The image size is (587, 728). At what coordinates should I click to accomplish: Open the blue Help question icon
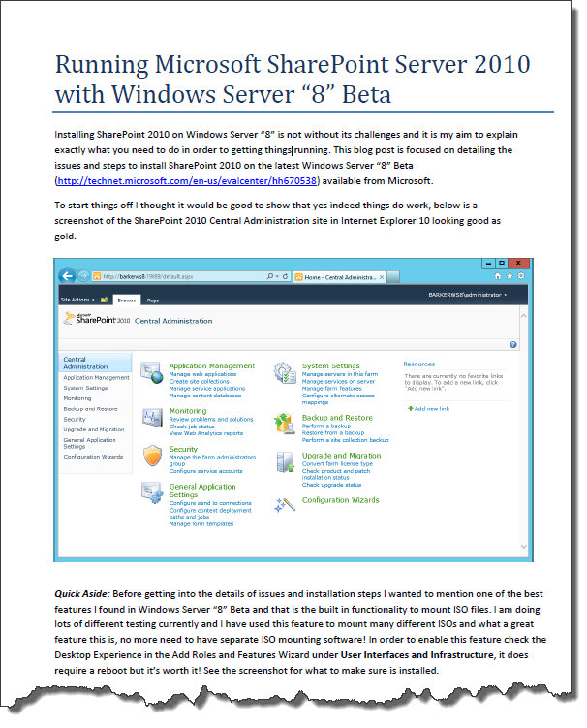(x=513, y=344)
